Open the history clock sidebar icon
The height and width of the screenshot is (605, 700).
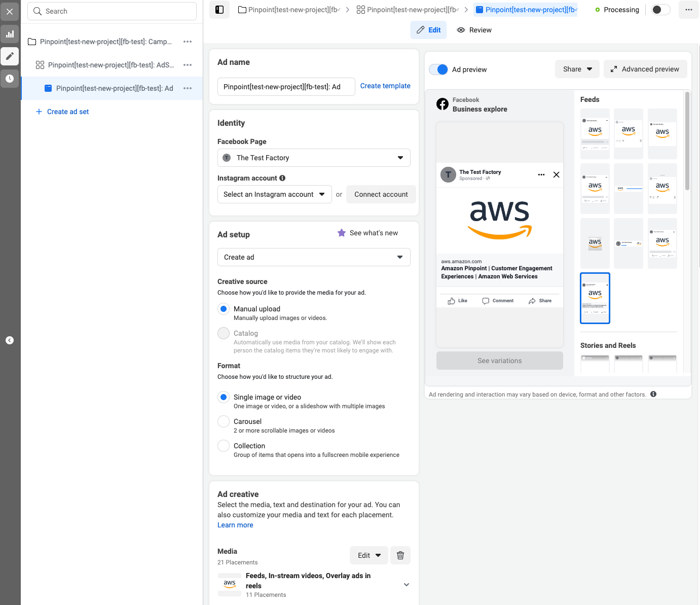click(10, 79)
